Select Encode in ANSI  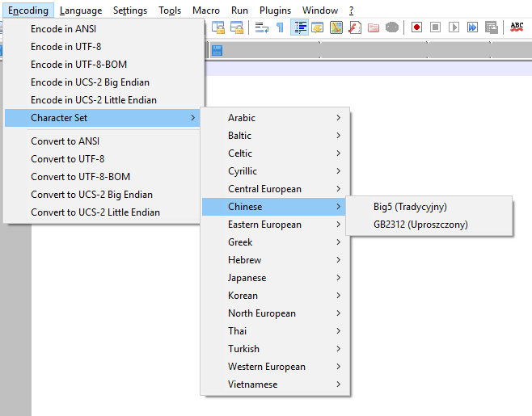point(104,29)
